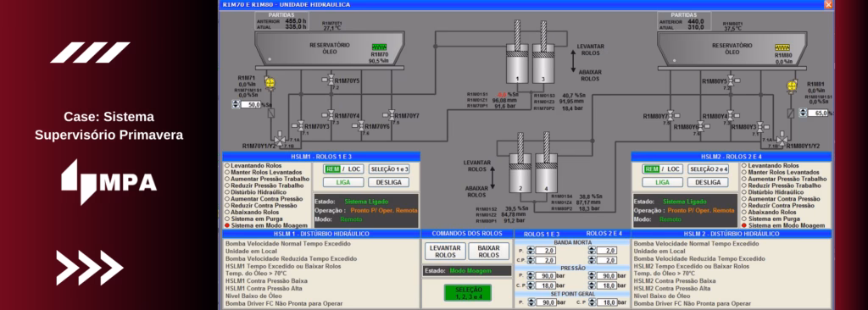Close the Unidade Hidraulica window
Image resolution: width=868 pixels, height=310 pixels.
tap(828, 4)
